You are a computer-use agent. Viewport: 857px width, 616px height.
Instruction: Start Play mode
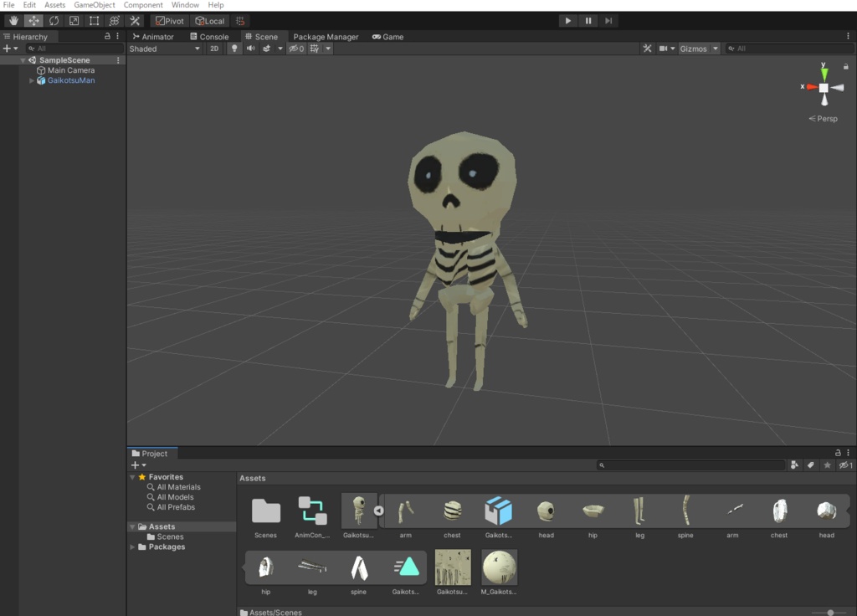(568, 21)
